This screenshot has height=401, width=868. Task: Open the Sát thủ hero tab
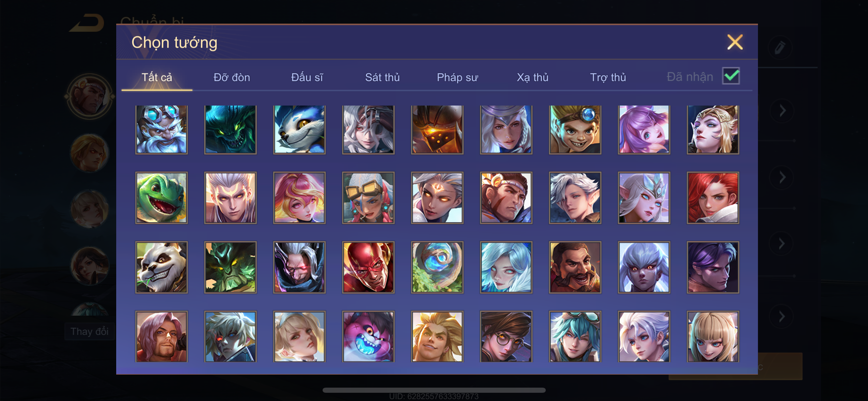pos(382,77)
